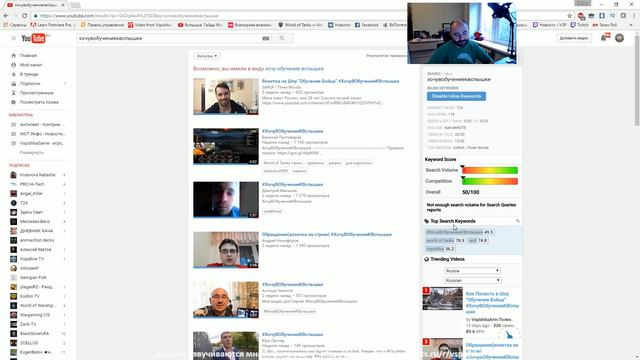
Task: Open the World of Tanks gameplay thumbnail
Action: click(226, 147)
